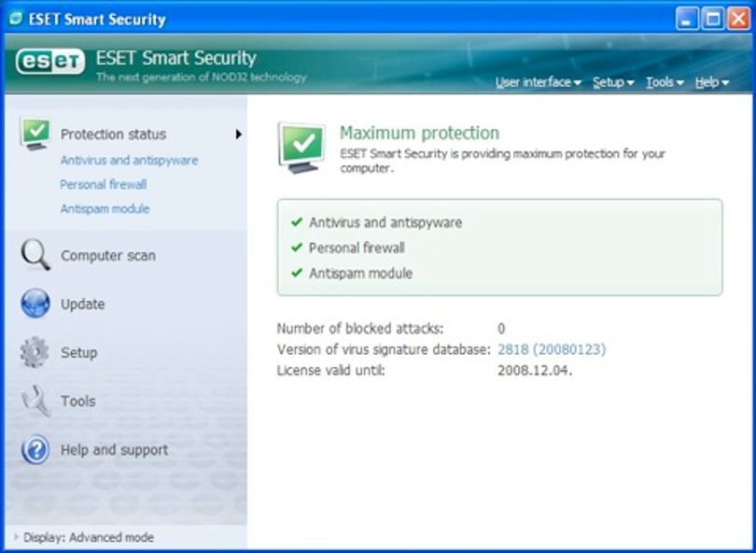Click the Tools wrench icon

36,401
